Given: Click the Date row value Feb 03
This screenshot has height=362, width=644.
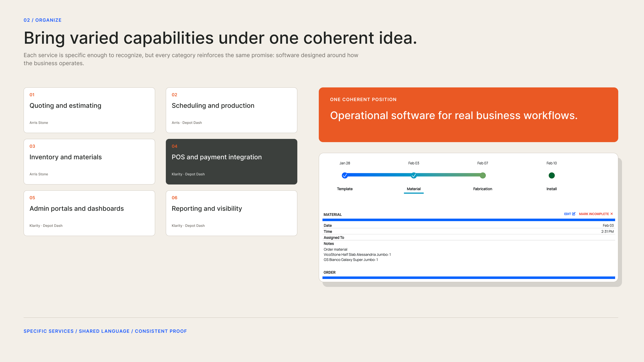Looking at the screenshot, I should coord(608,226).
